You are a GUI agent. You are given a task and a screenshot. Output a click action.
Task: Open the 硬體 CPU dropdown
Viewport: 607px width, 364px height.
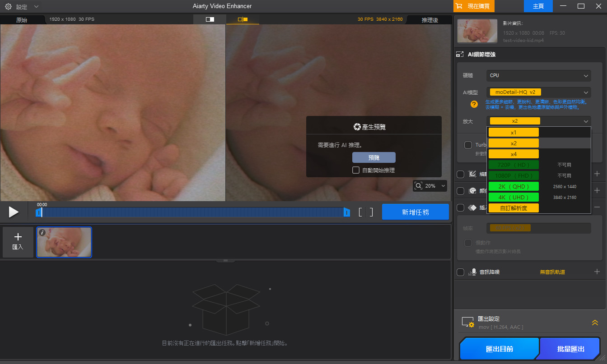(x=538, y=76)
